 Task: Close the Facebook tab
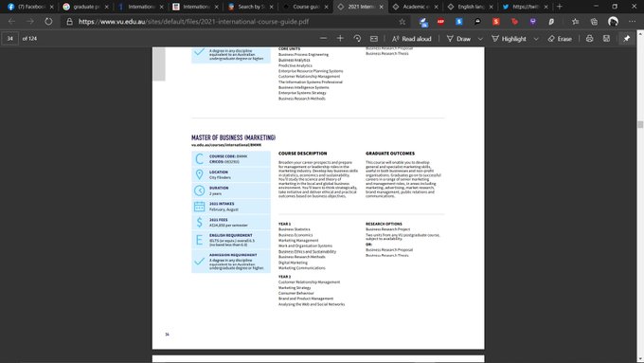click(x=52, y=7)
